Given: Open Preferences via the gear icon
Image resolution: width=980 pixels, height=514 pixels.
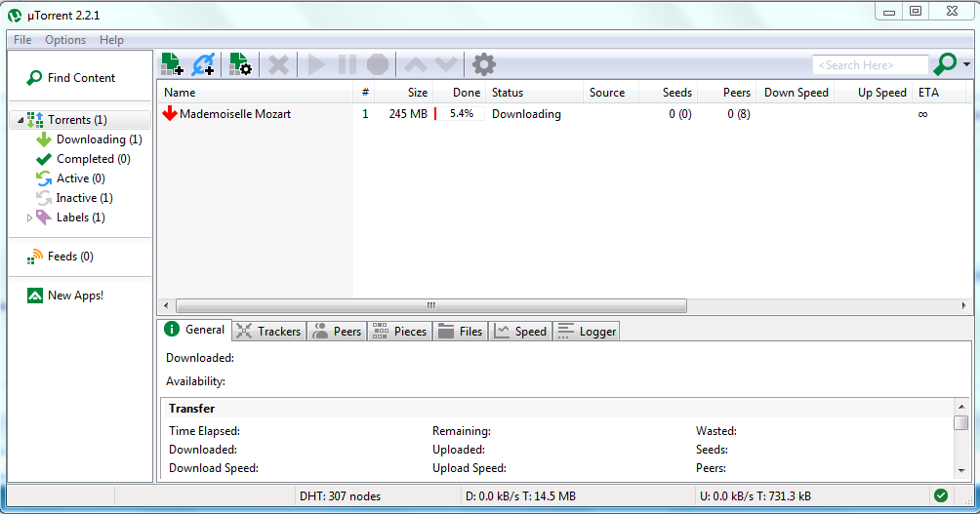Looking at the screenshot, I should coord(484,64).
